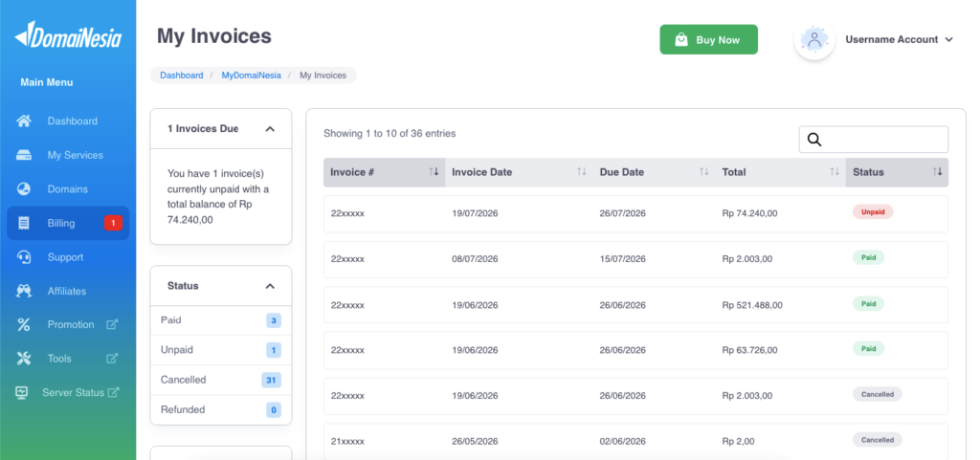Click the Promotion percent icon
The width and height of the screenshot is (980, 460).
point(24,324)
